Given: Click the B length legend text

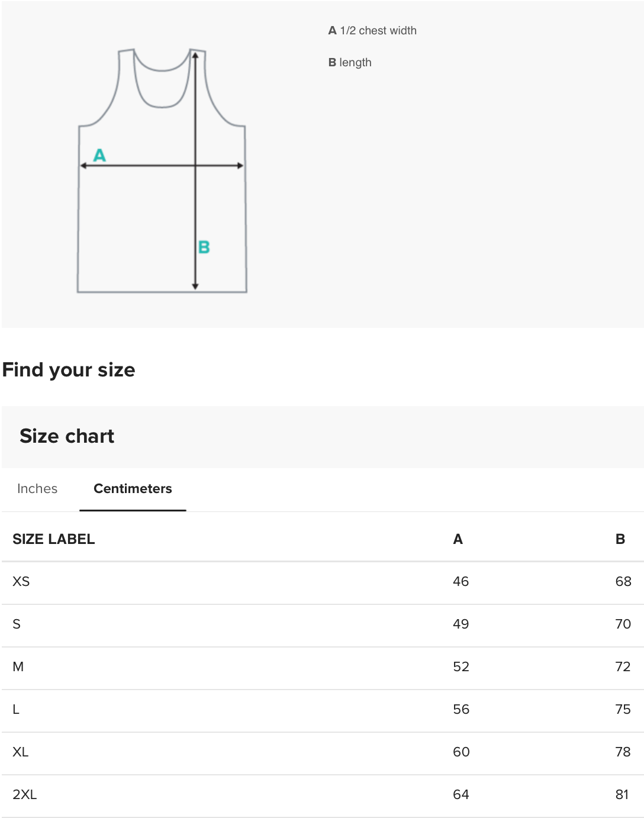Looking at the screenshot, I should point(350,63).
